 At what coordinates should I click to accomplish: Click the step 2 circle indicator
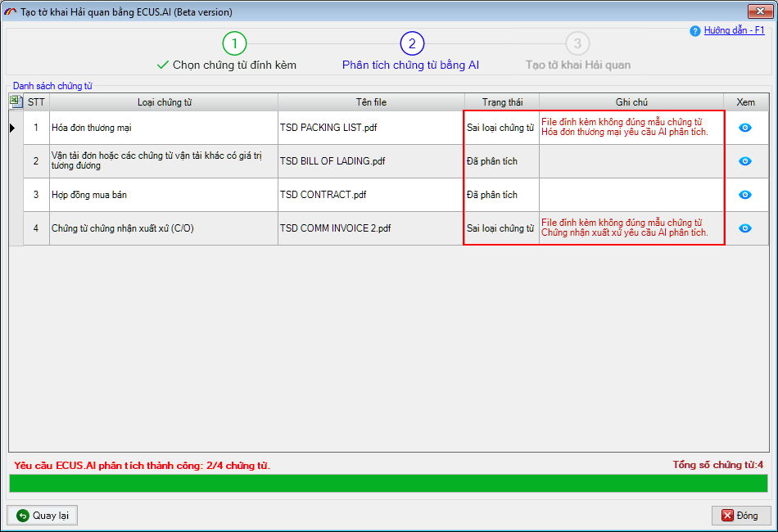click(x=412, y=43)
